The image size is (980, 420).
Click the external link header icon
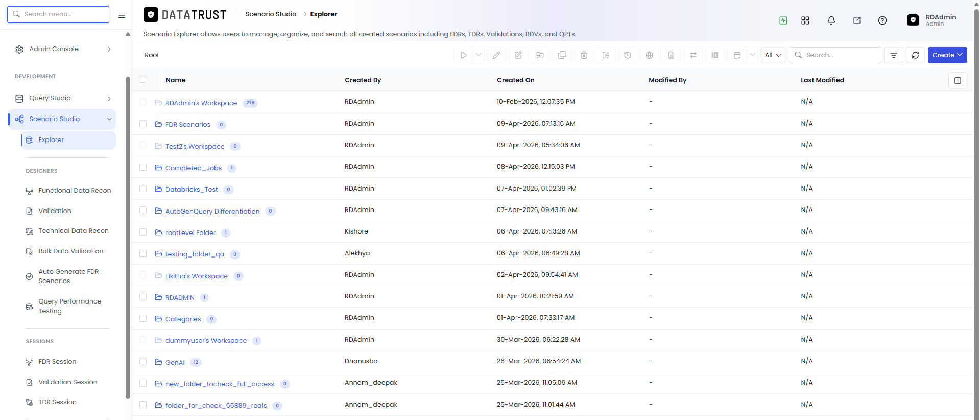pos(857,20)
